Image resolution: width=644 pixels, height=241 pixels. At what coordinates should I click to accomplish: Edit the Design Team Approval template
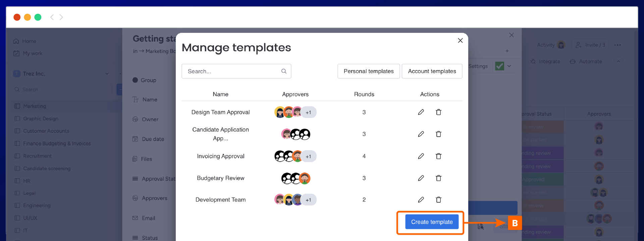click(x=421, y=112)
